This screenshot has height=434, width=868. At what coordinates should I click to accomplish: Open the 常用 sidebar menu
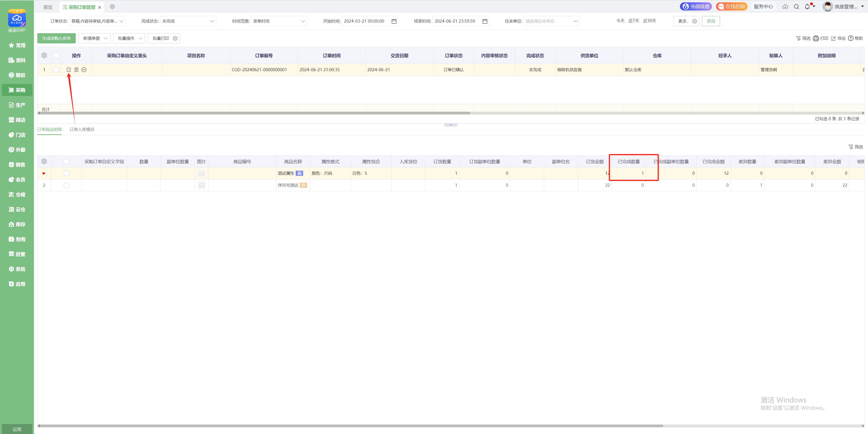pyautogui.click(x=17, y=45)
